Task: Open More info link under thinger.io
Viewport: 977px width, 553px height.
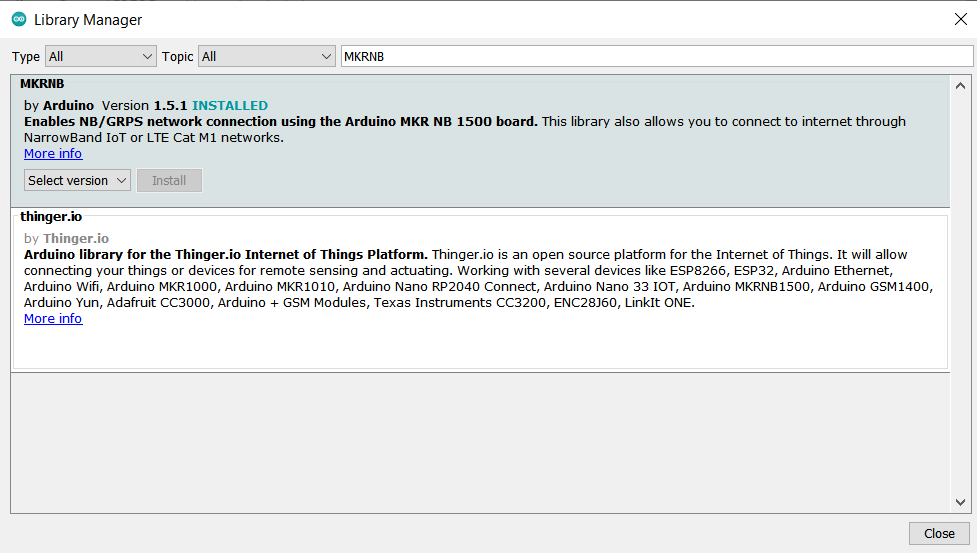Action: [x=53, y=319]
